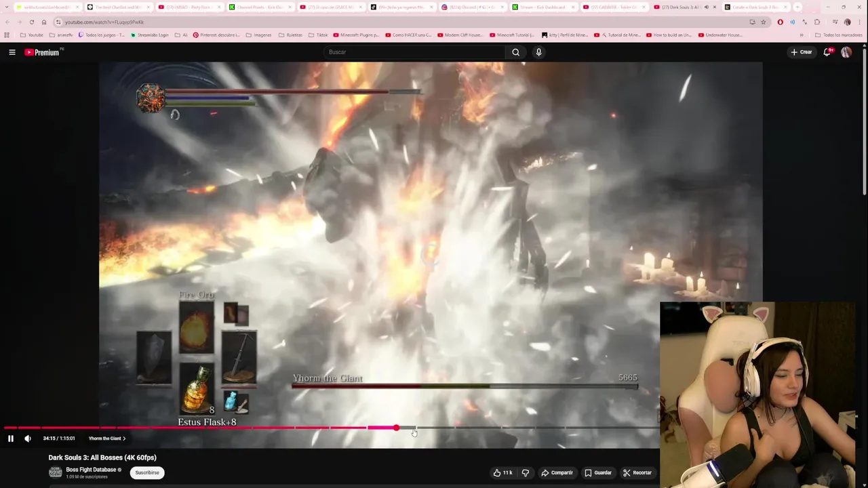
Task: Open the browser extensions puzzle icon
Action: 816,22
